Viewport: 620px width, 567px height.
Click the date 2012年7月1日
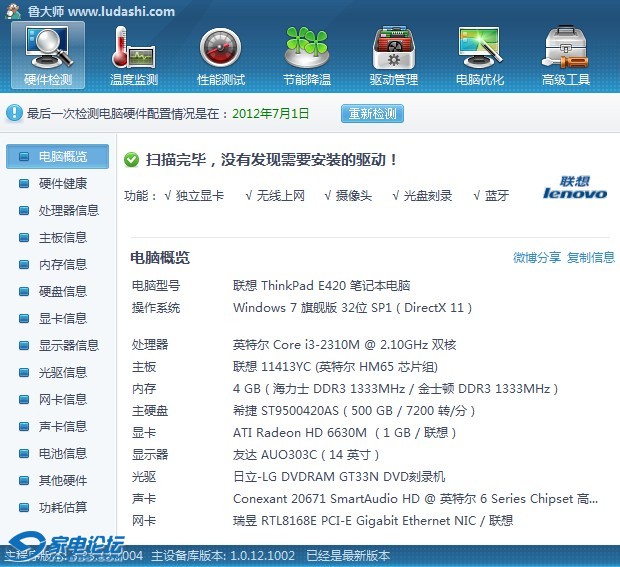pyautogui.click(x=270, y=114)
